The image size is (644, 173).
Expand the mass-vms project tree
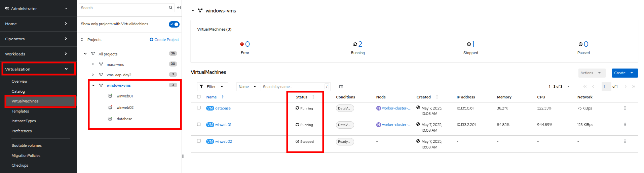[x=93, y=64]
